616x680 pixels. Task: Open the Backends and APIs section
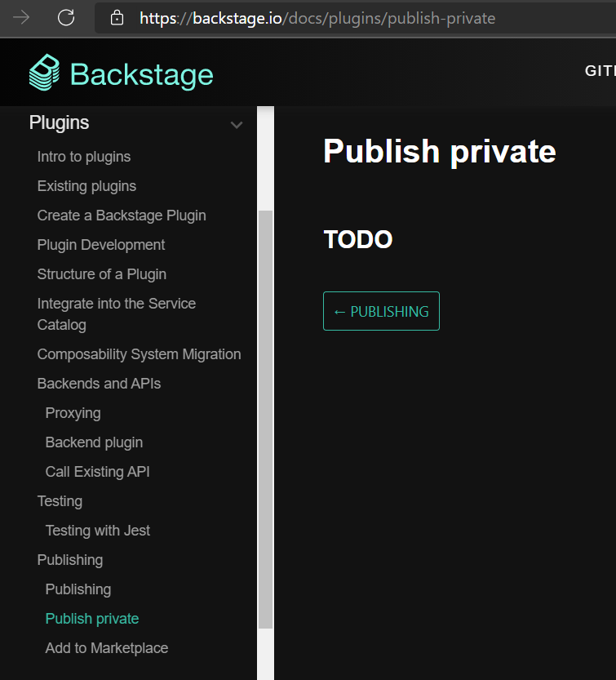(x=99, y=383)
